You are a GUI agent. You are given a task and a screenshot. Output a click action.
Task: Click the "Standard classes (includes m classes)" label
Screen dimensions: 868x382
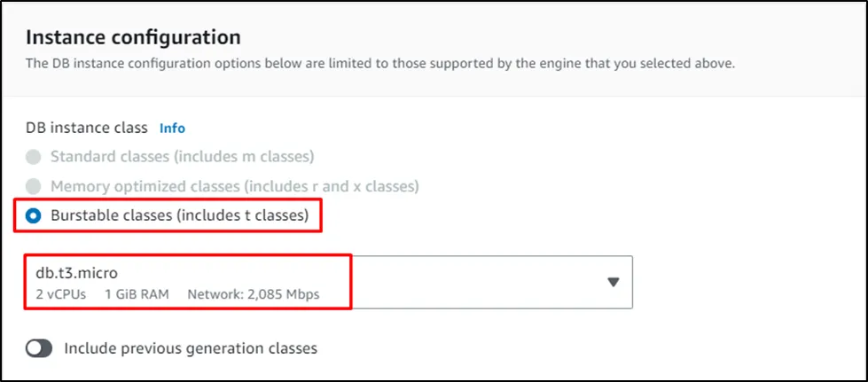(182, 157)
